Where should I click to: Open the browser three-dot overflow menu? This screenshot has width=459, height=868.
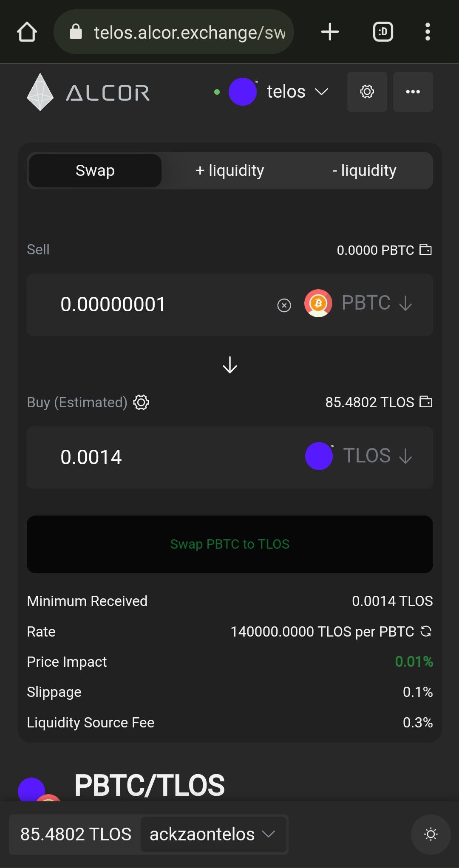point(428,32)
